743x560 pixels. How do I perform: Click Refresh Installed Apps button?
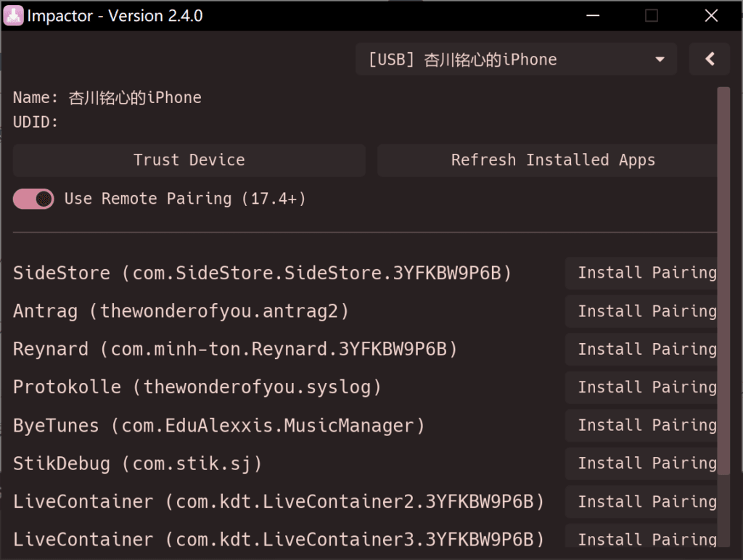(547, 160)
